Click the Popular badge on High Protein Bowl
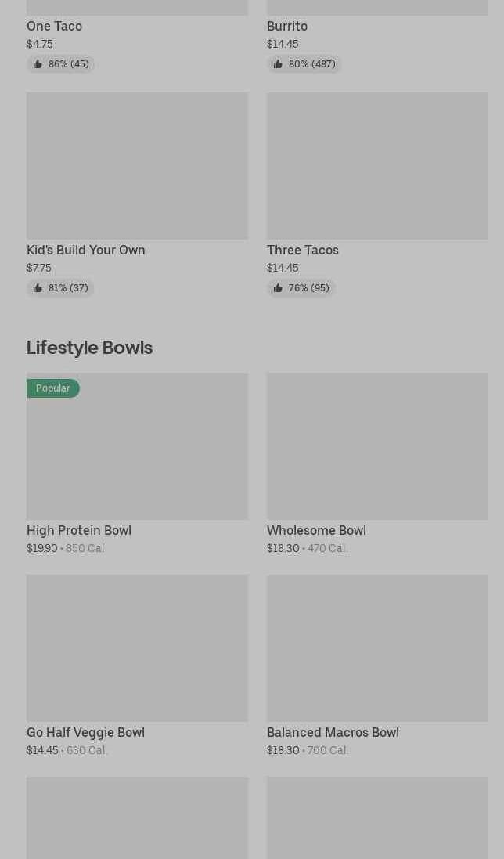The image size is (504, 859). point(53,388)
